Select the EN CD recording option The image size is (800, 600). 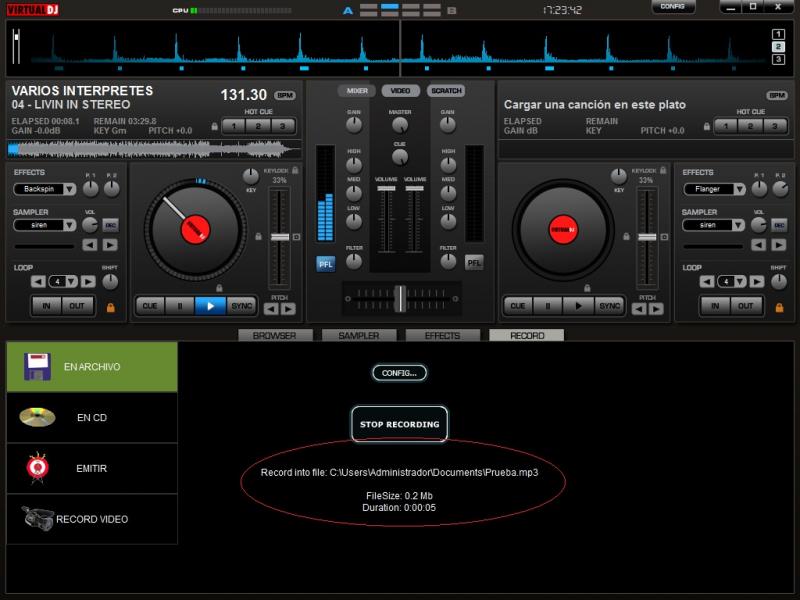coord(92,417)
